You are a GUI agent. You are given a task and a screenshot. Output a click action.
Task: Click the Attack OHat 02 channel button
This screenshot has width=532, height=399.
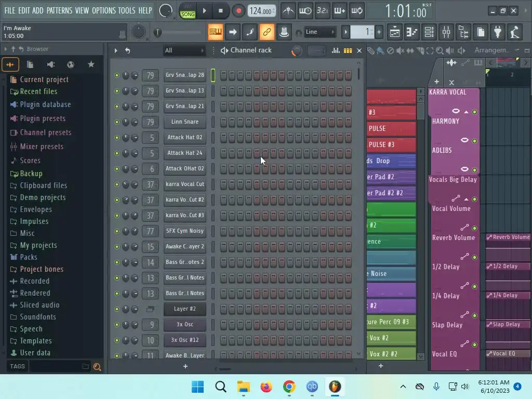pos(185,169)
